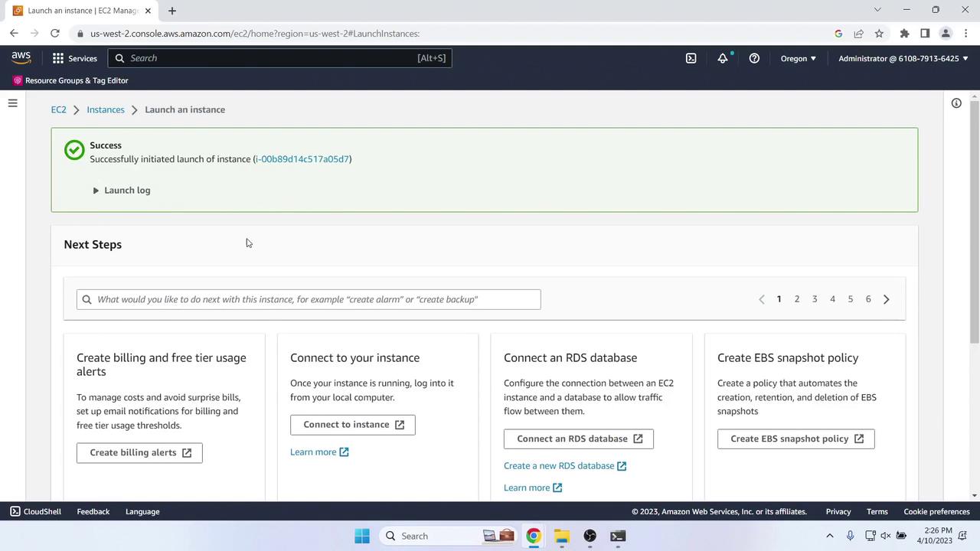980x551 pixels.
Task: Open the Windows Start menu
Action: (362, 536)
